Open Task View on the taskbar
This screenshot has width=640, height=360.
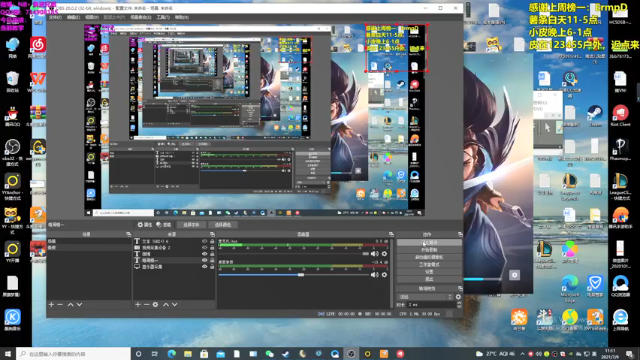click(154, 354)
